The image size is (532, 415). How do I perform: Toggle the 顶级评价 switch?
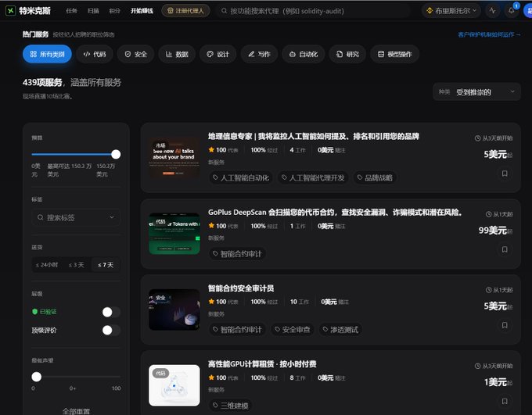click(x=111, y=330)
